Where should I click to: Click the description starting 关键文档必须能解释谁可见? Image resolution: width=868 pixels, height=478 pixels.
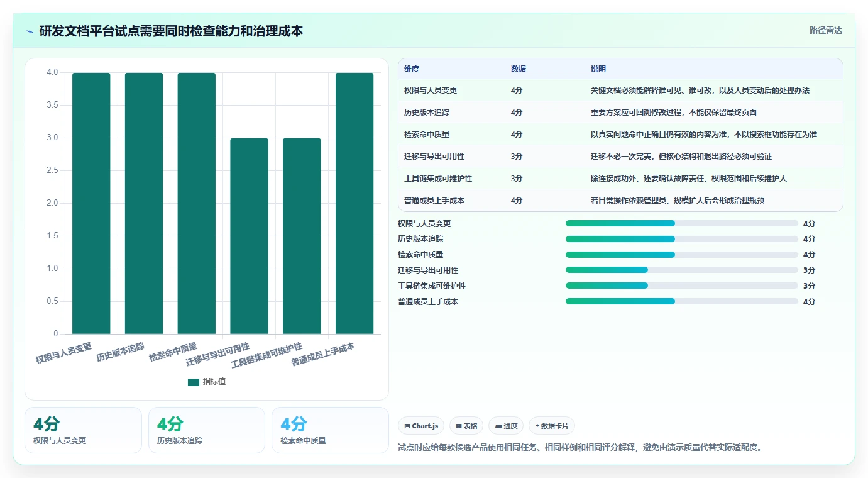(x=700, y=91)
